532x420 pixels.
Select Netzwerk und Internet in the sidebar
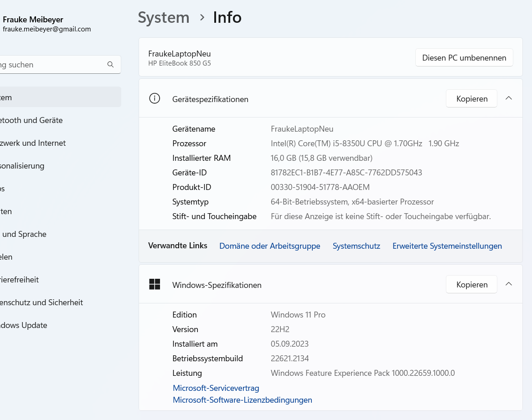(33, 143)
